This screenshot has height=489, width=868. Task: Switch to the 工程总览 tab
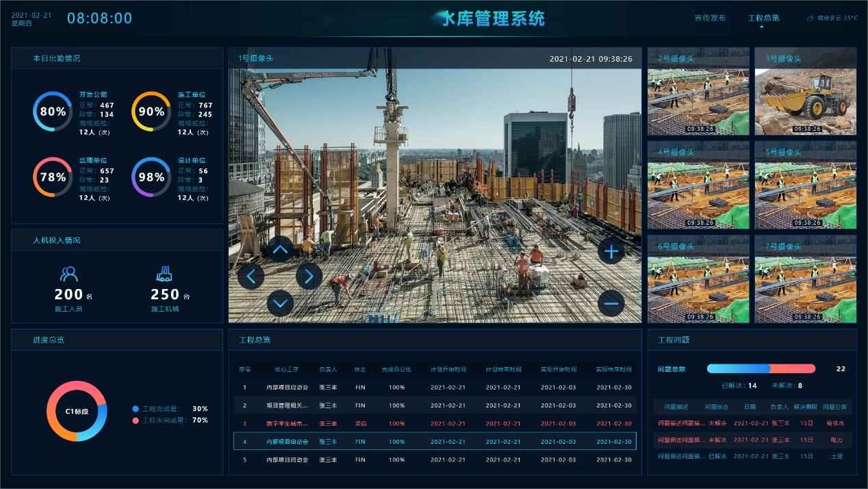click(763, 18)
